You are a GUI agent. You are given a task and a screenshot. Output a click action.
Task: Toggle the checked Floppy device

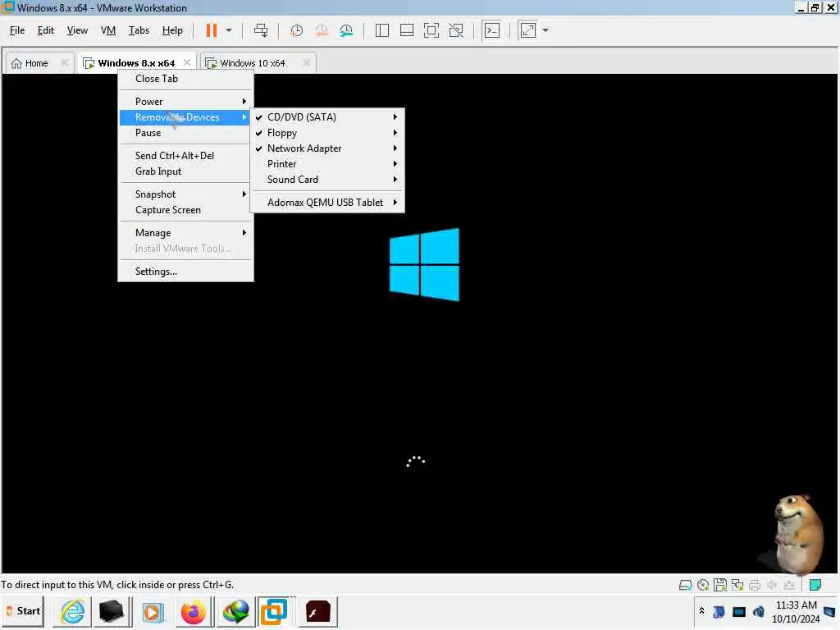pos(327,132)
